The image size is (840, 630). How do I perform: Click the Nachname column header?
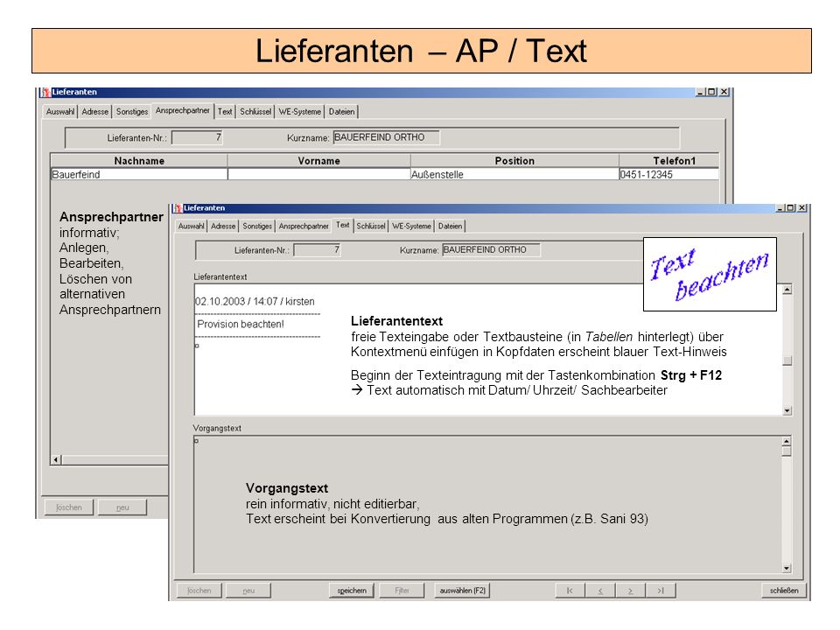(139, 161)
